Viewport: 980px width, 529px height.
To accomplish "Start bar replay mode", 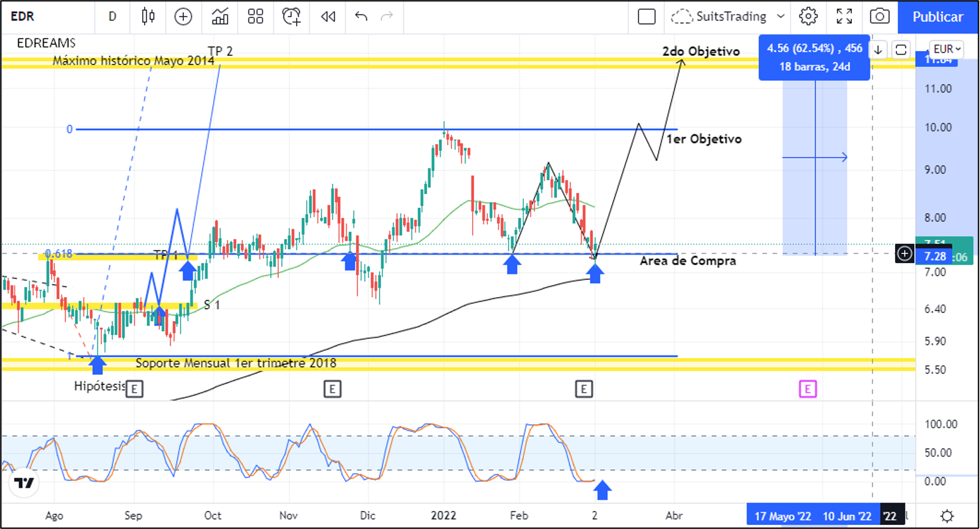I will point(327,17).
